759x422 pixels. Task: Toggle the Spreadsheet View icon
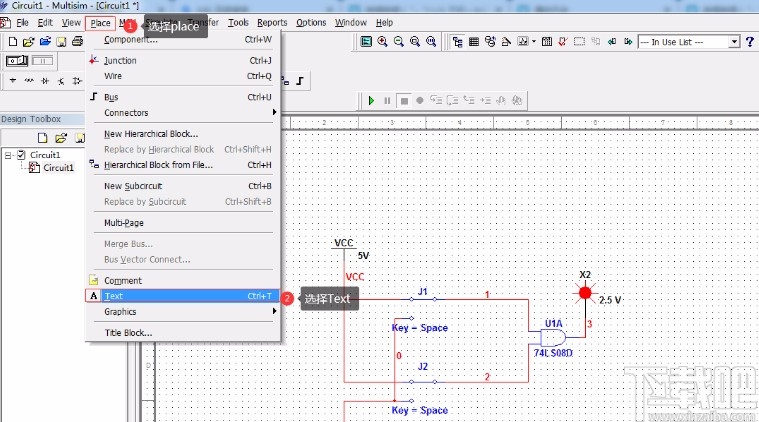pos(474,42)
